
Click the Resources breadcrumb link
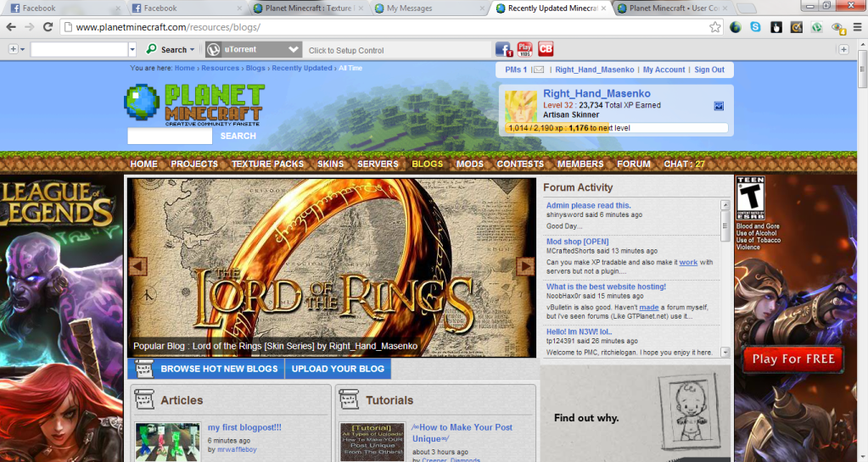221,68
